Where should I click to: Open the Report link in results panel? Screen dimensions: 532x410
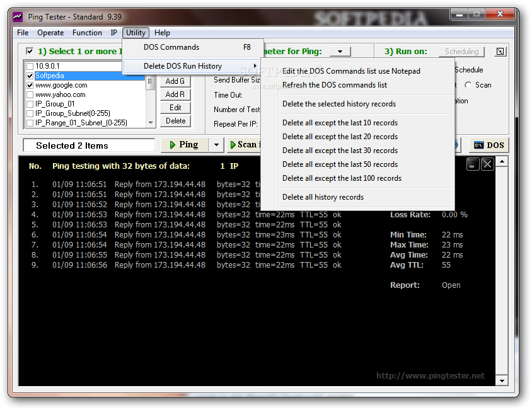451,285
